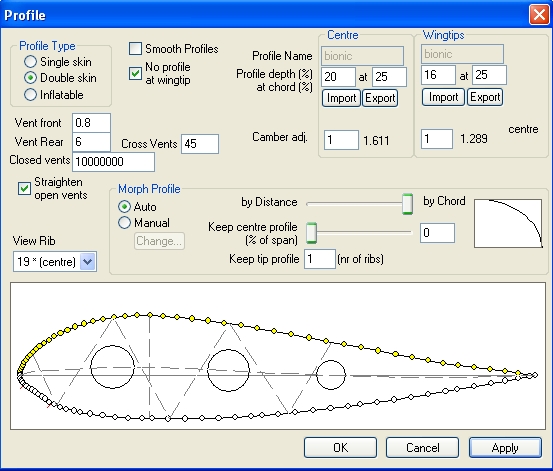Click the Closed vents input field
The width and height of the screenshot is (553, 471).
pyautogui.click(x=113, y=162)
